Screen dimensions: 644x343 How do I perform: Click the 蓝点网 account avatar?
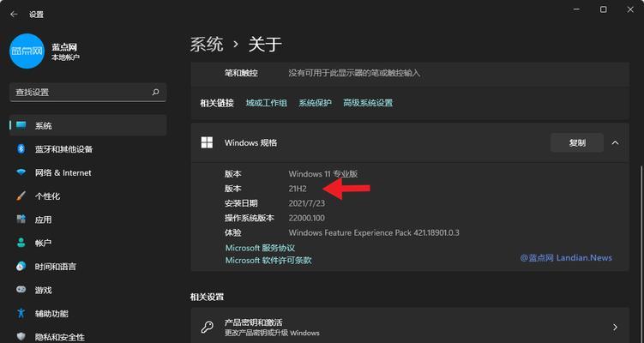(27, 51)
